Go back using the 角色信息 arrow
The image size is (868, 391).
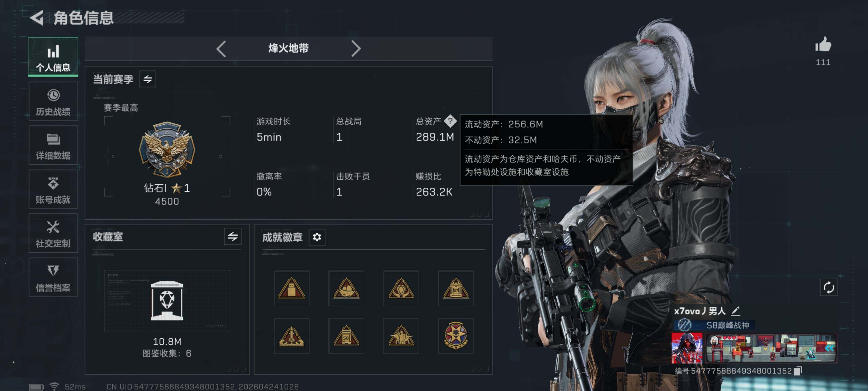(x=37, y=18)
